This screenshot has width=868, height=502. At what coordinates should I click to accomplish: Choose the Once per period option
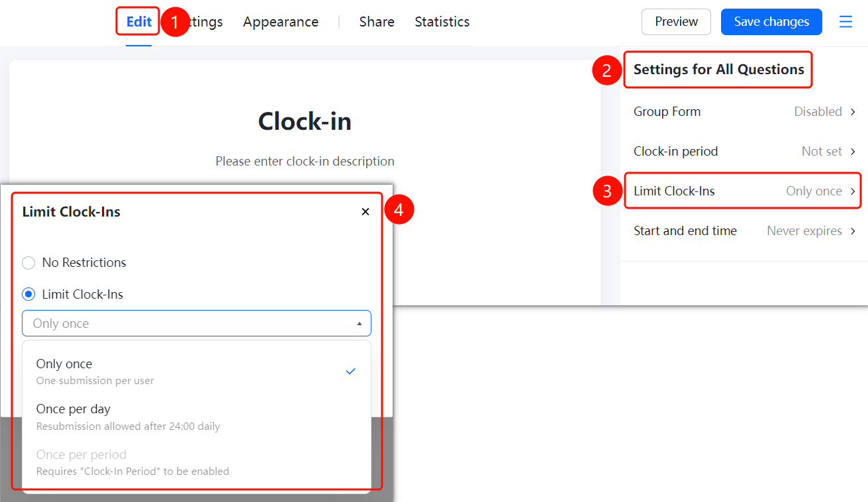(197, 462)
